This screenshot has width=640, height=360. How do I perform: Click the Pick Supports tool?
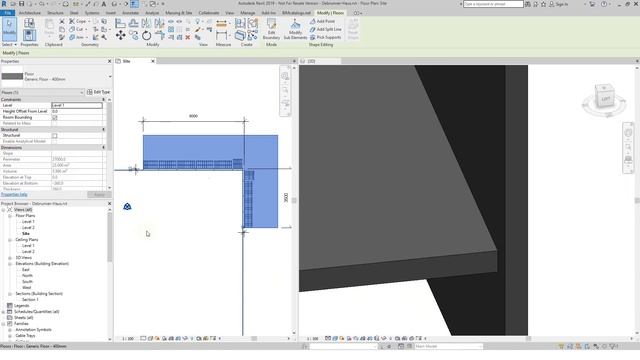pyautogui.click(x=325, y=37)
